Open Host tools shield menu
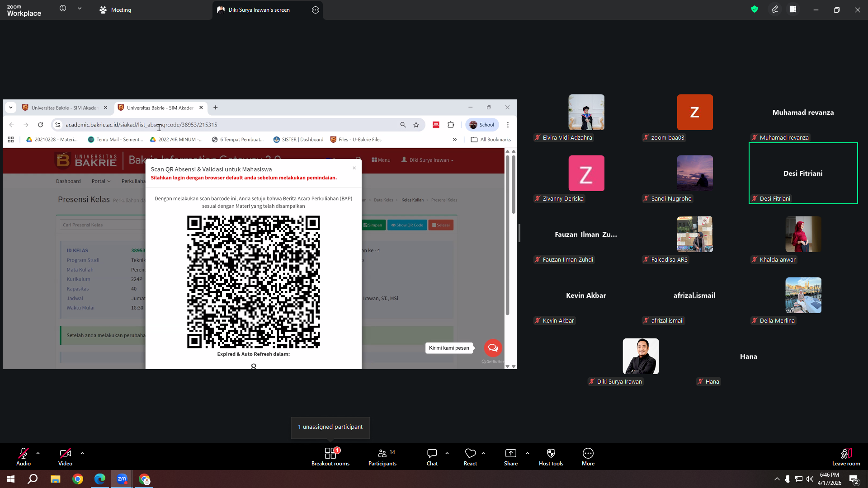 (x=551, y=456)
